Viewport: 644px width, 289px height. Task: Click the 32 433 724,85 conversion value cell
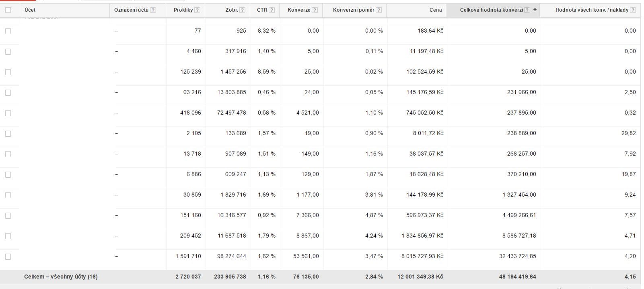[517, 256]
